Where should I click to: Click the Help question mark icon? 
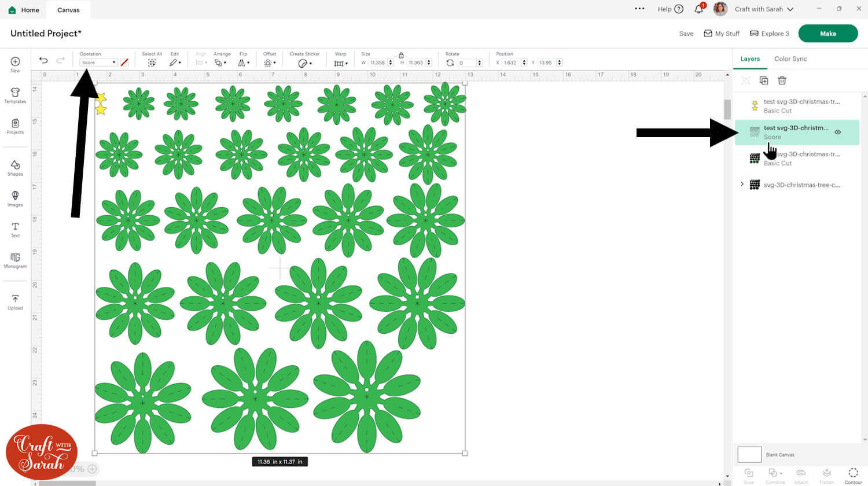click(679, 9)
